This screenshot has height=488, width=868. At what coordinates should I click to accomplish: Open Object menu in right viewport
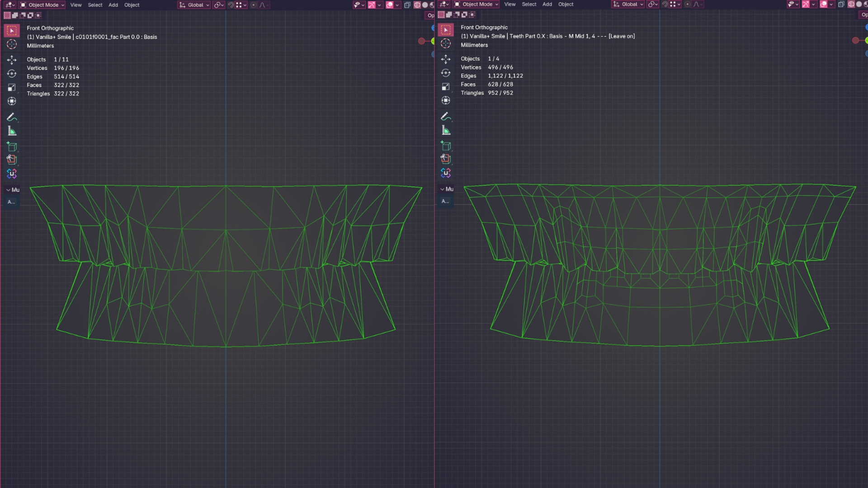click(566, 4)
